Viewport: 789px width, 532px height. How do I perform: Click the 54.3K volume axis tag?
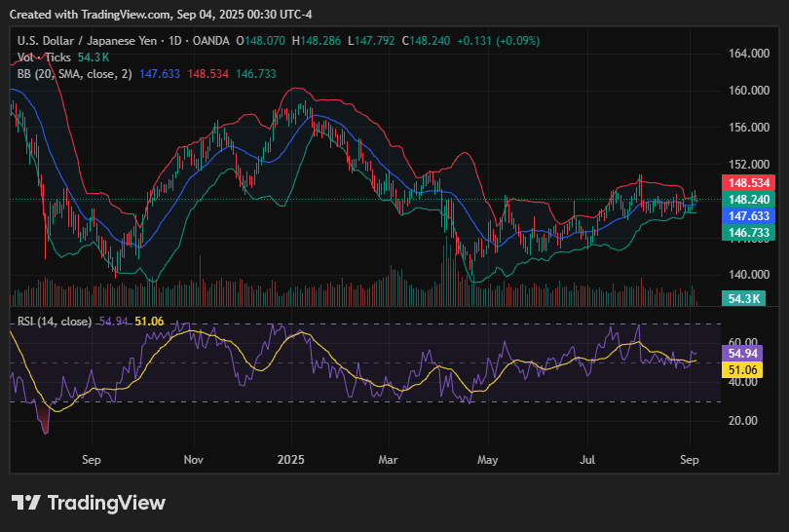[744, 298]
